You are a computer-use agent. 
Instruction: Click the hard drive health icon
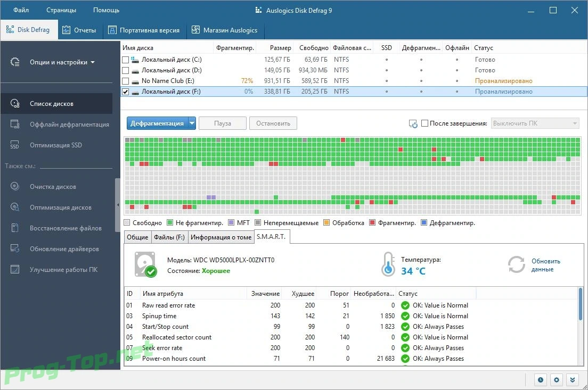(145, 264)
